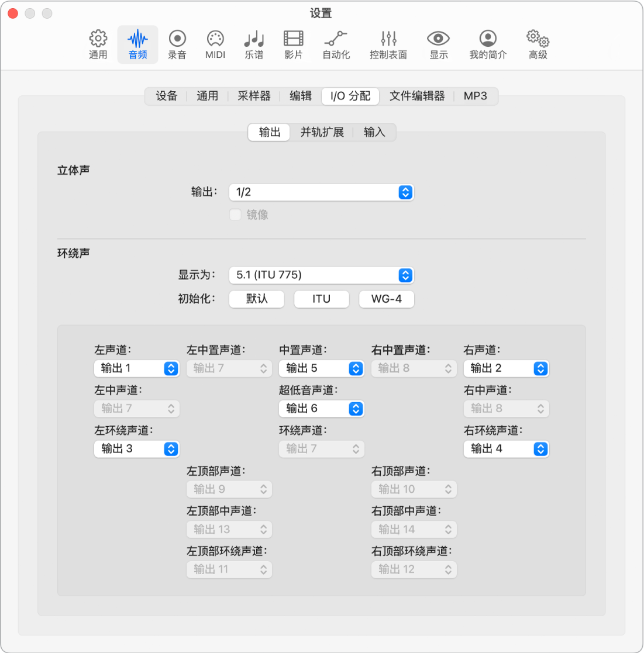Select the I/O 分配 tab
The height and width of the screenshot is (653, 644).
coord(350,96)
